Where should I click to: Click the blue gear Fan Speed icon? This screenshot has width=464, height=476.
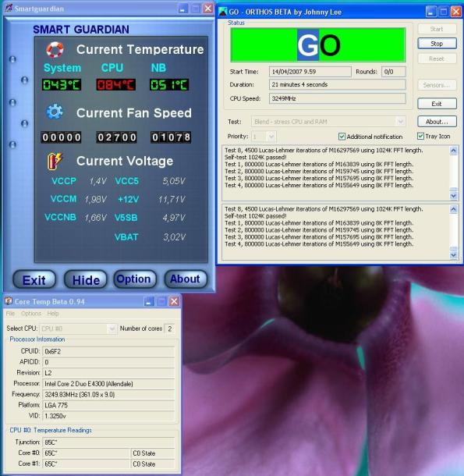click(55, 112)
